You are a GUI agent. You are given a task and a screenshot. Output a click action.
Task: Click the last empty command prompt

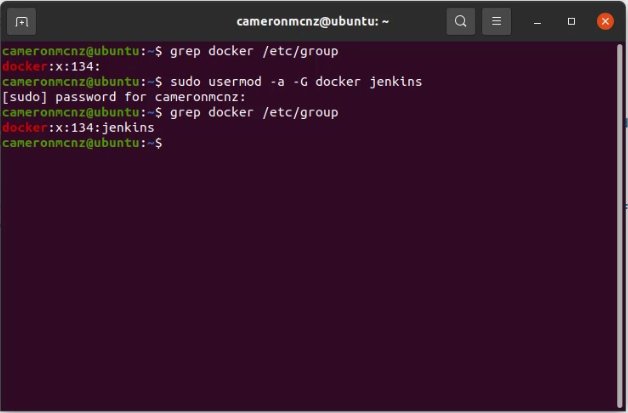pyautogui.click(x=168, y=144)
